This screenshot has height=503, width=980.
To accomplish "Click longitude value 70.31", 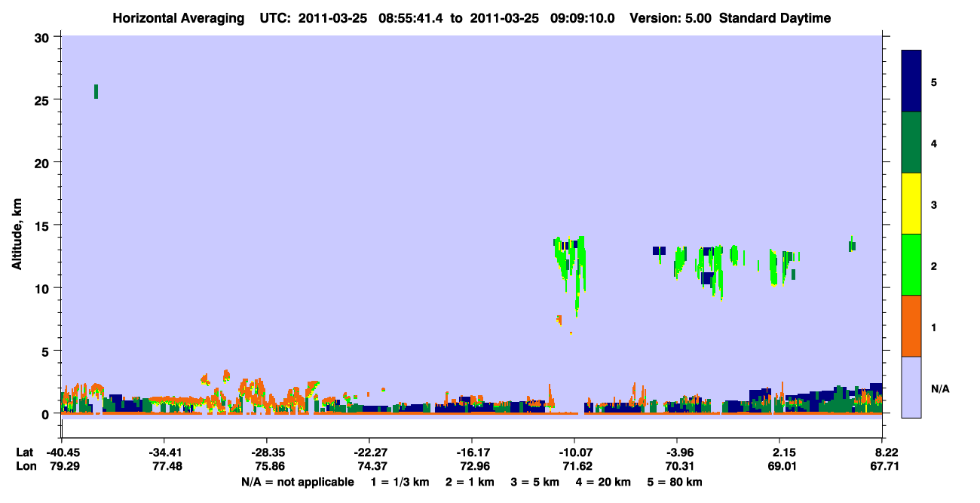I will (x=679, y=467).
